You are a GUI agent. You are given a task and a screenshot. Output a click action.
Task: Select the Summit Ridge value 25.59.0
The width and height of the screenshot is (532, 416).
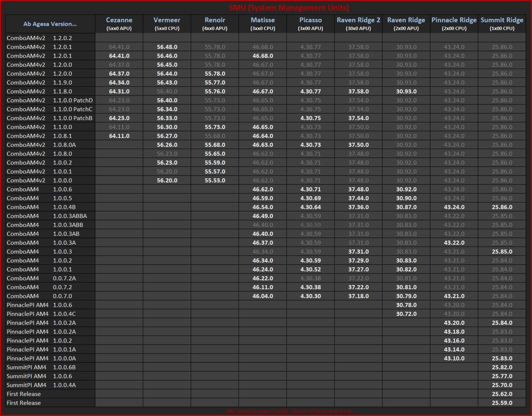(502, 403)
